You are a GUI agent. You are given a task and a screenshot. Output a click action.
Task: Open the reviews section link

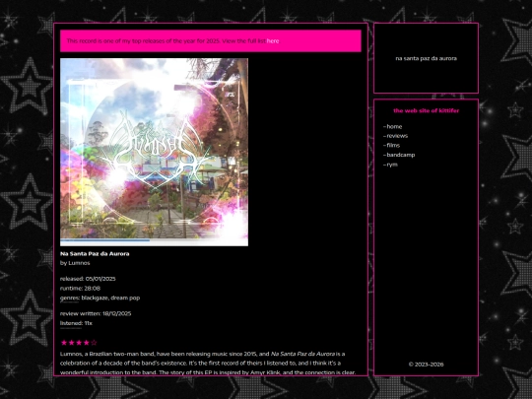coord(397,136)
